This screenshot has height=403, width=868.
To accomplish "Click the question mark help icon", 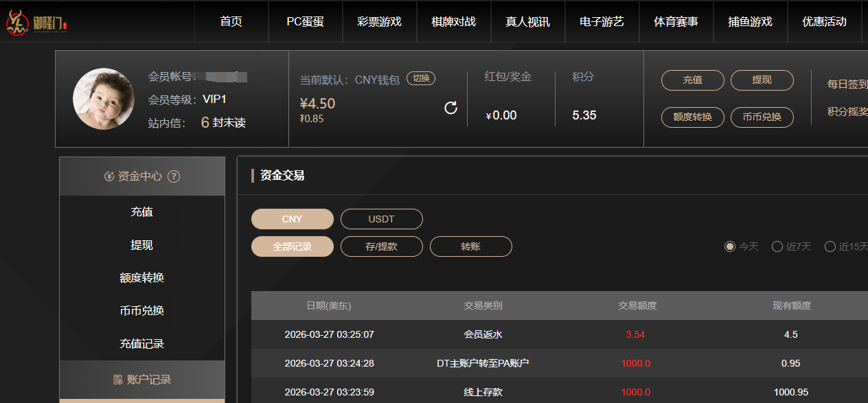I will (x=174, y=176).
